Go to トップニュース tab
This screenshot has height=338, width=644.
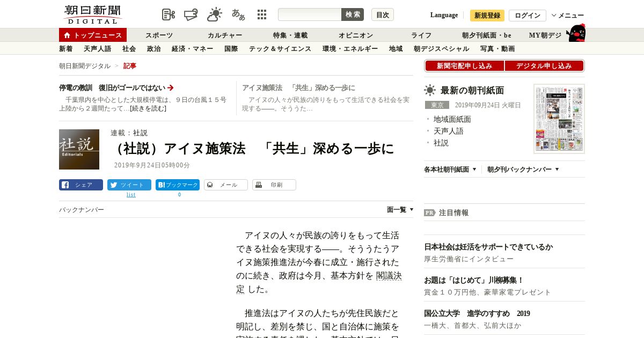pos(93,35)
